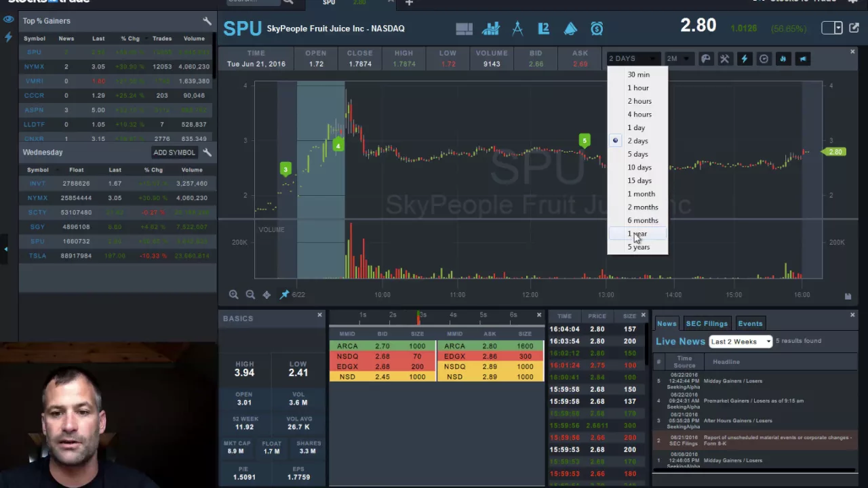This screenshot has width=868, height=488.
Task: Zoom in on the chart
Action: coord(233,294)
